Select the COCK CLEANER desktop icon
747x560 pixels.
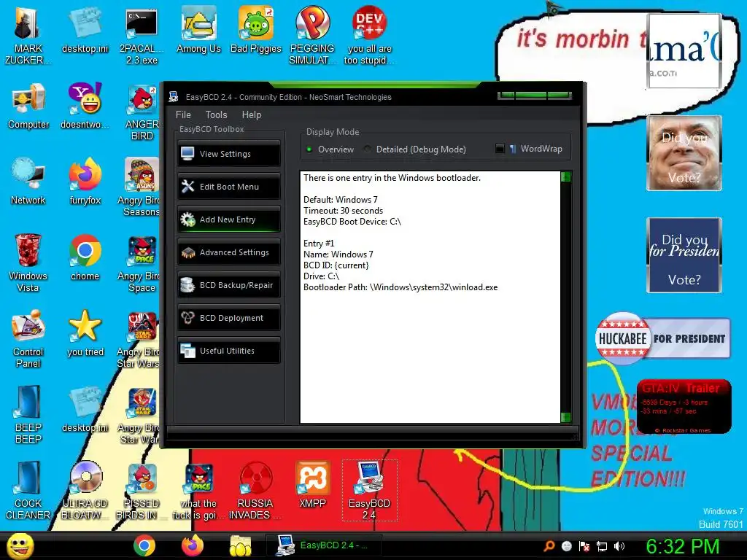click(x=28, y=490)
